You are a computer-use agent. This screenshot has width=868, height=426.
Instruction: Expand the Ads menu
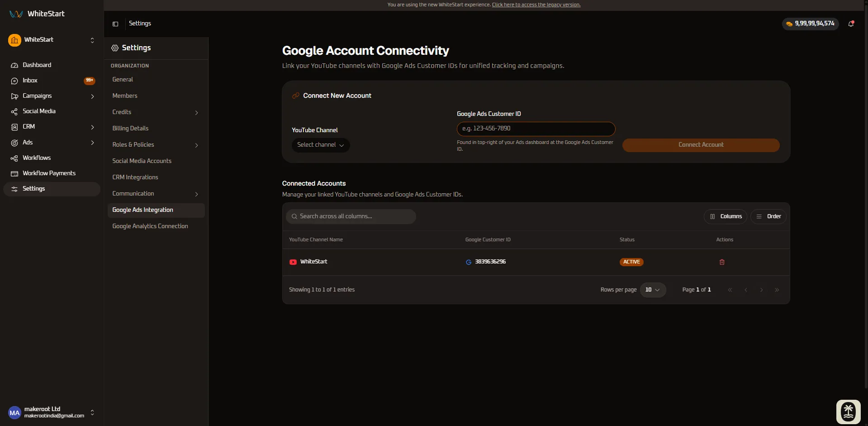(x=92, y=143)
